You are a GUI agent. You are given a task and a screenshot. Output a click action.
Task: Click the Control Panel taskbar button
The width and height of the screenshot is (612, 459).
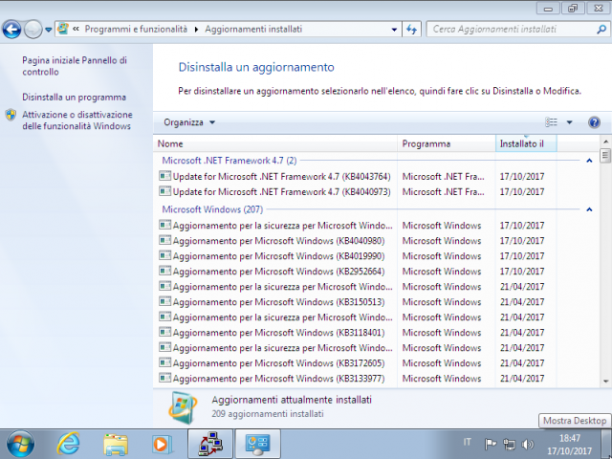pos(258,444)
